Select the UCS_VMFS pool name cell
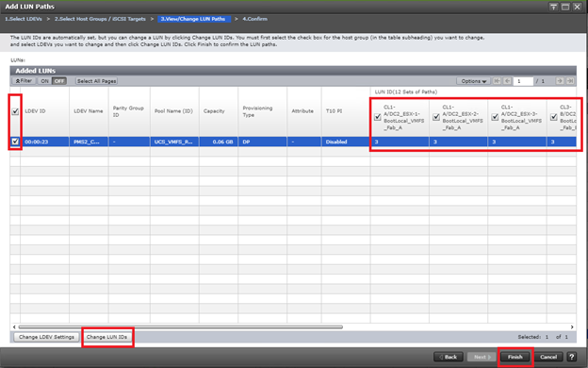This screenshot has height=368, width=588. [x=174, y=142]
